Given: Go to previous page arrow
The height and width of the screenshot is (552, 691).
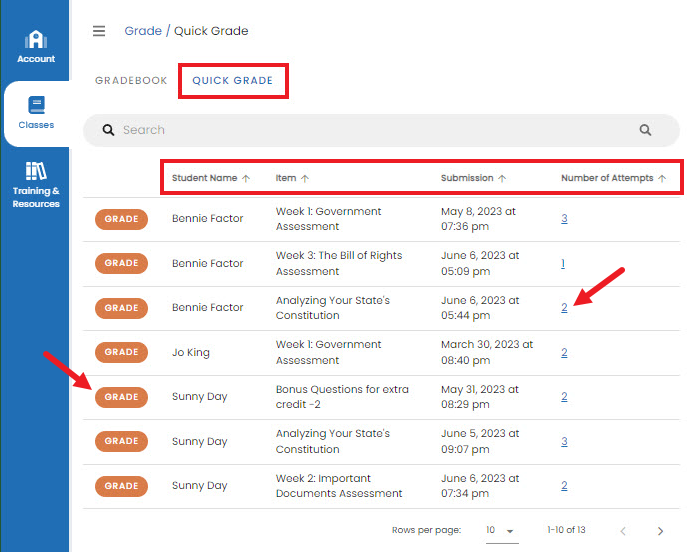Looking at the screenshot, I should pos(623,531).
